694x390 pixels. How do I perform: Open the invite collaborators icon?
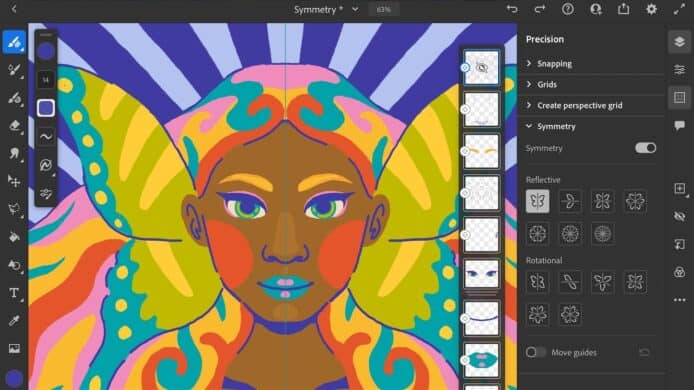pos(595,9)
